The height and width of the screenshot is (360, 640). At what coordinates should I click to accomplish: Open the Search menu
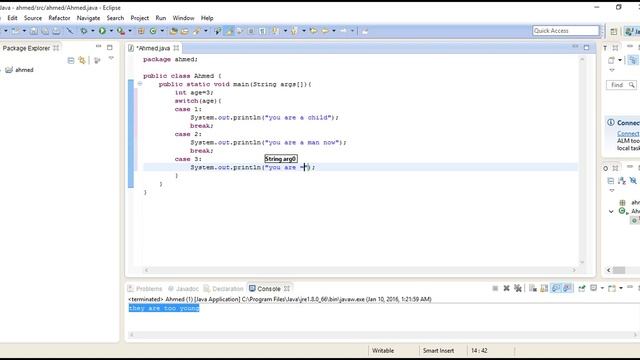[x=115, y=18]
